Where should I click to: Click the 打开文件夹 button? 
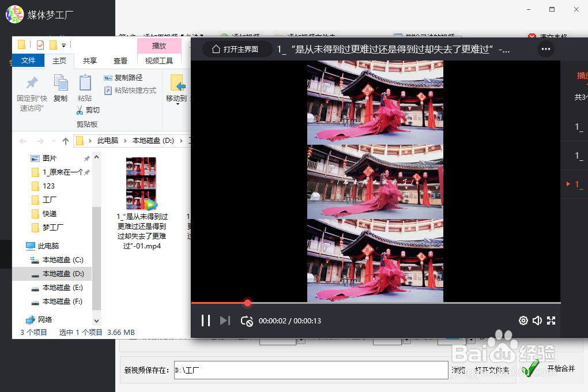[492, 370]
